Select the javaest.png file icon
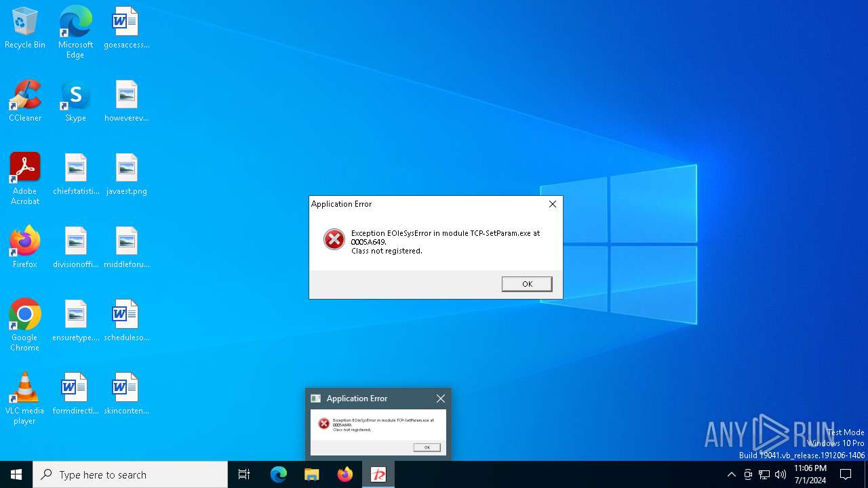The height and width of the screenshot is (488, 868). (x=126, y=175)
